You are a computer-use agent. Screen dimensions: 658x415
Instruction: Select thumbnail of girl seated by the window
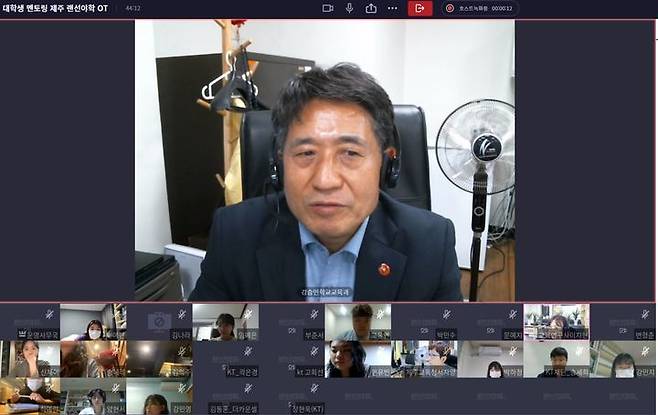pyautogui.click(x=226, y=322)
